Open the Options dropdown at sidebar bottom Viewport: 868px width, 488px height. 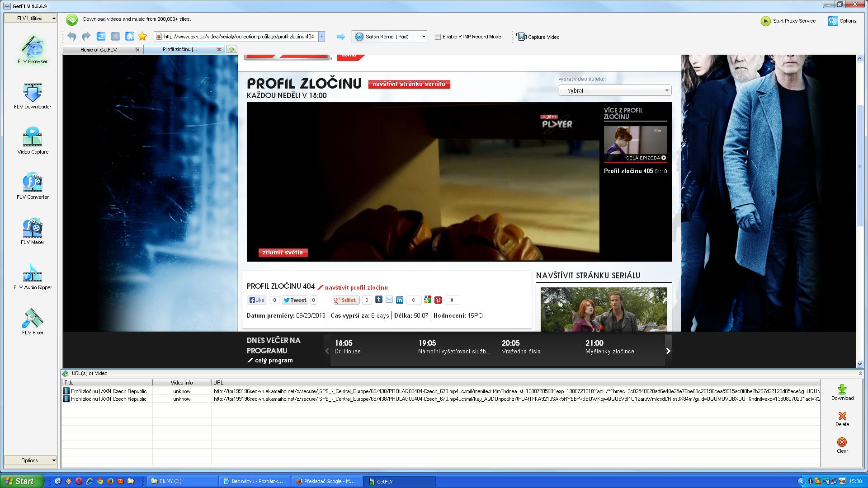pyautogui.click(x=30, y=460)
